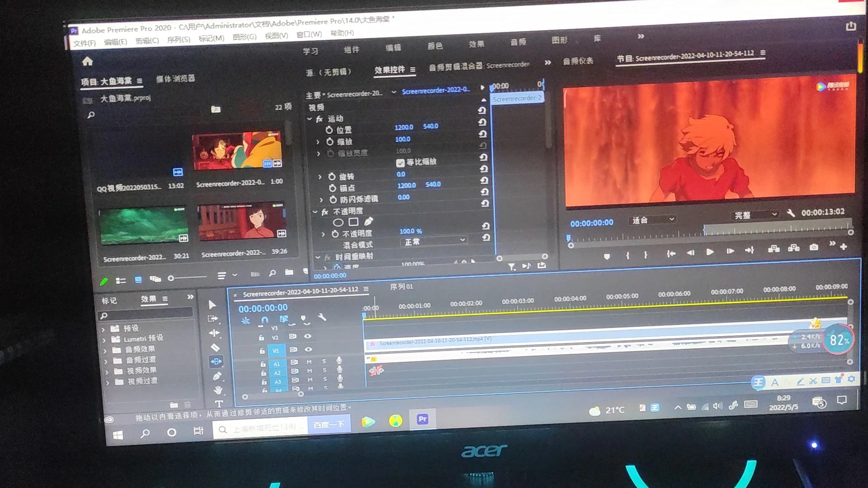868x488 pixels.
Task: Open the Windows Start menu
Action: (x=118, y=436)
